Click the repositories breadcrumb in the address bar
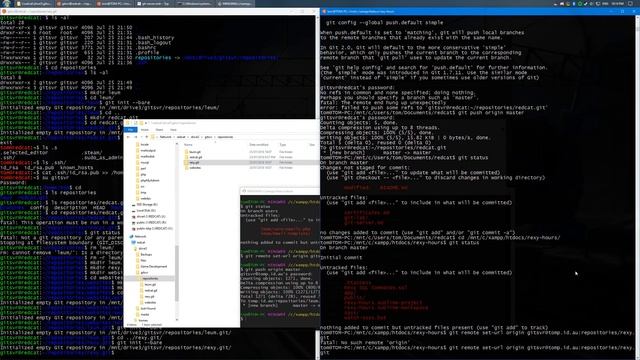The height and width of the screenshot is (360, 640). click(x=225, y=137)
